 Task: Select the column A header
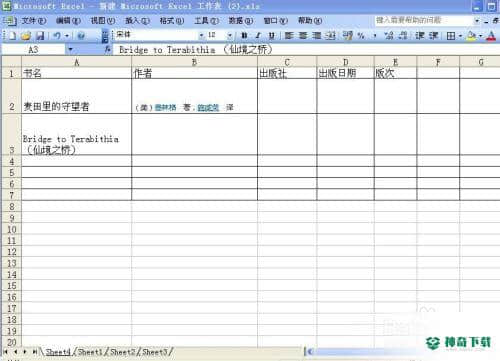pyautogui.click(x=76, y=62)
